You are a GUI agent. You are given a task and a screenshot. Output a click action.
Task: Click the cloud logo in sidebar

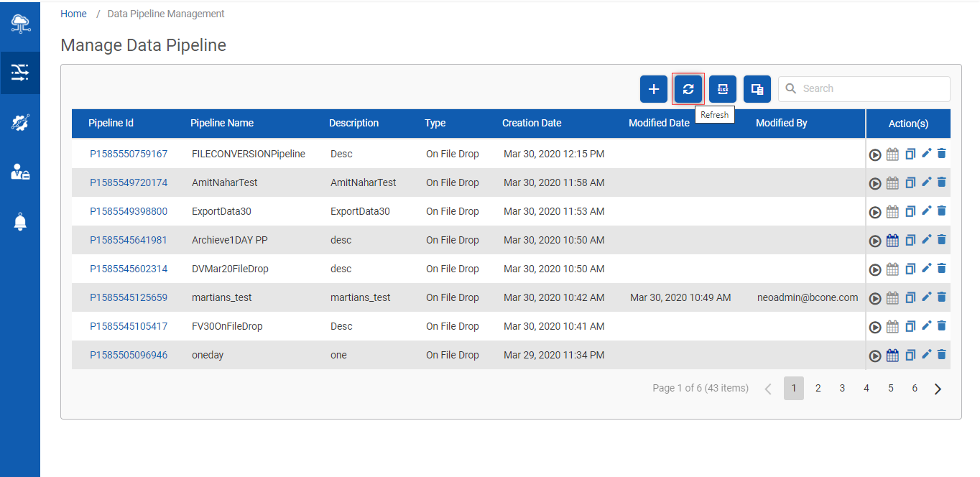tap(20, 24)
